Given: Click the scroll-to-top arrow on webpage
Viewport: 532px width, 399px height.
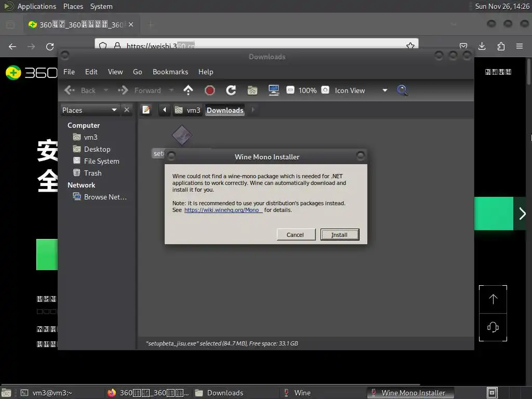Looking at the screenshot, I should [493, 299].
